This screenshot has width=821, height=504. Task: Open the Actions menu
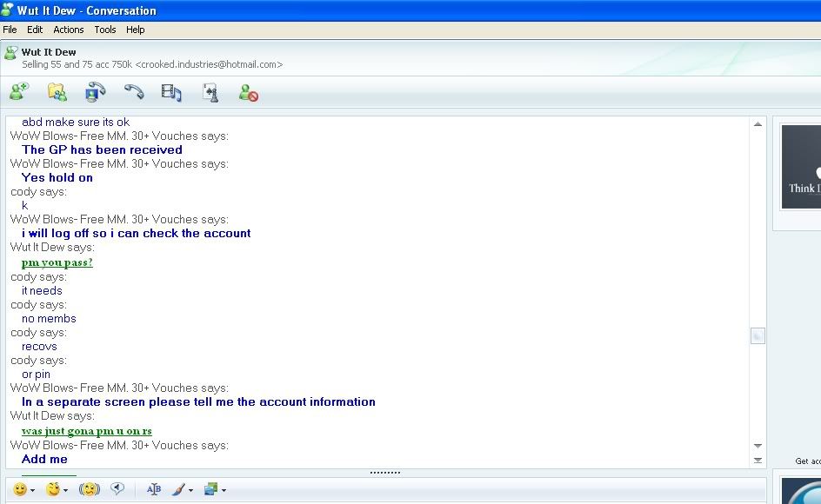pyautogui.click(x=68, y=30)
